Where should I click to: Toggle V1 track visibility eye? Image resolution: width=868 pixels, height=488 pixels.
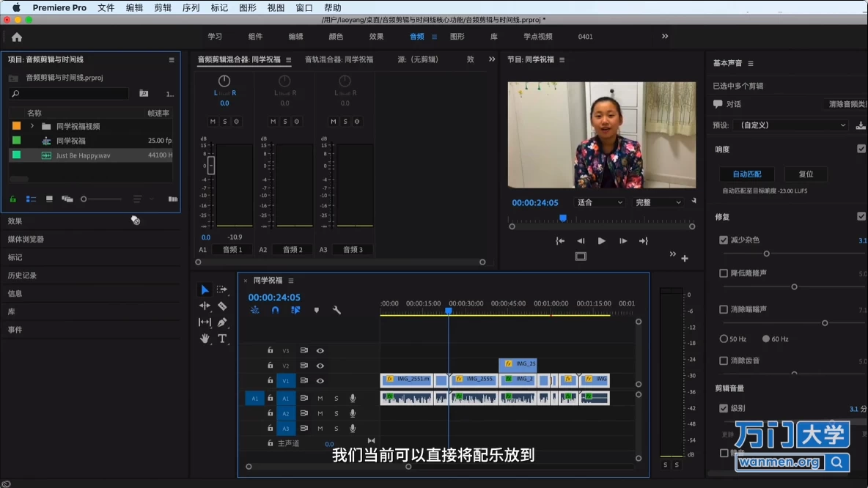[x=320, y=381]
